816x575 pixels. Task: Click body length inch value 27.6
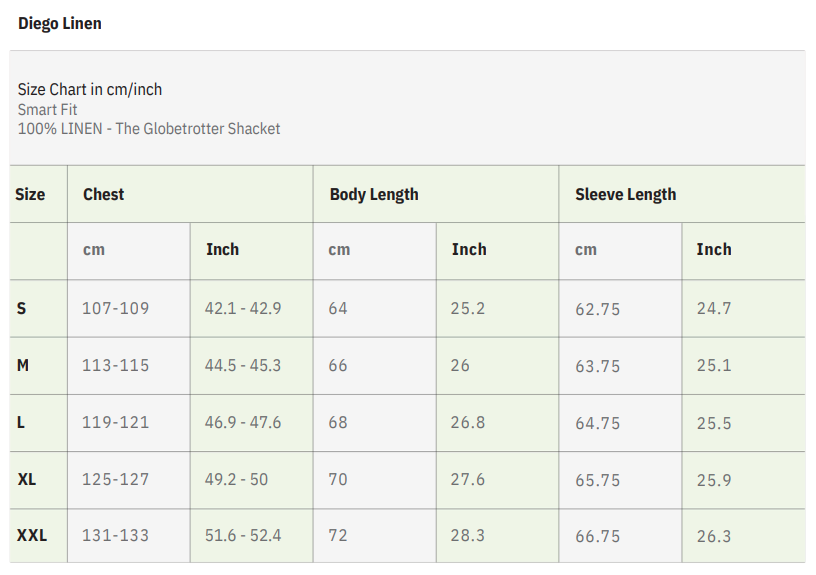(x=467, y=479)
